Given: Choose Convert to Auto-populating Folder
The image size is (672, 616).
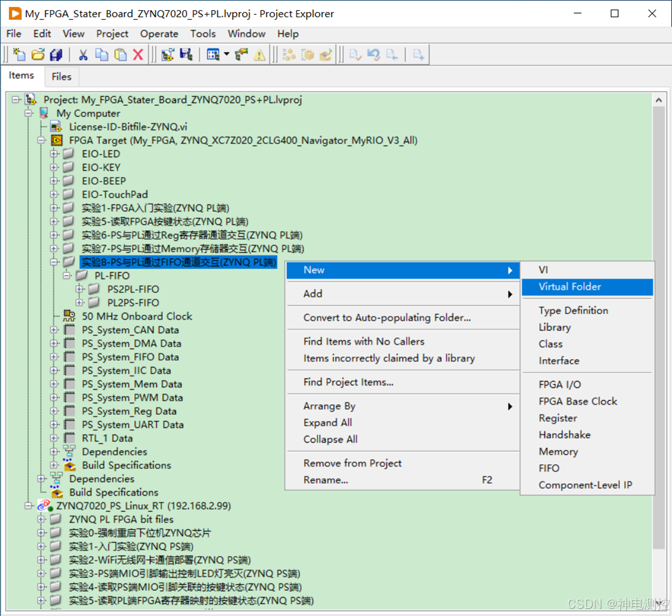Looking at the screenshot, I should [x=403, y=317].
